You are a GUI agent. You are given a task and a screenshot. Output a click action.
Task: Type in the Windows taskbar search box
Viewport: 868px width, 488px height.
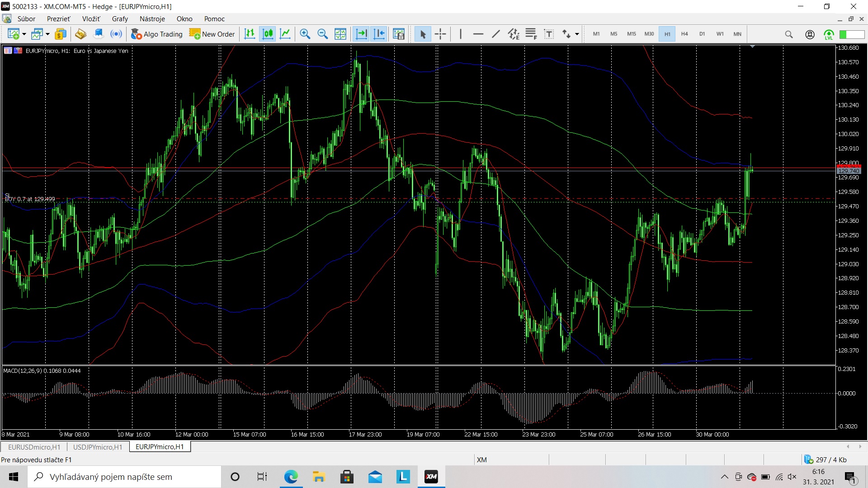[124, 477]
